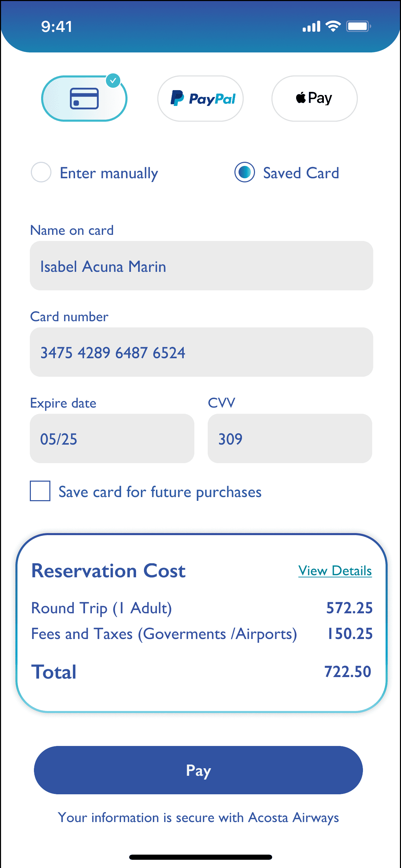Tap the checkmark badge on card option

coord(113,81)
